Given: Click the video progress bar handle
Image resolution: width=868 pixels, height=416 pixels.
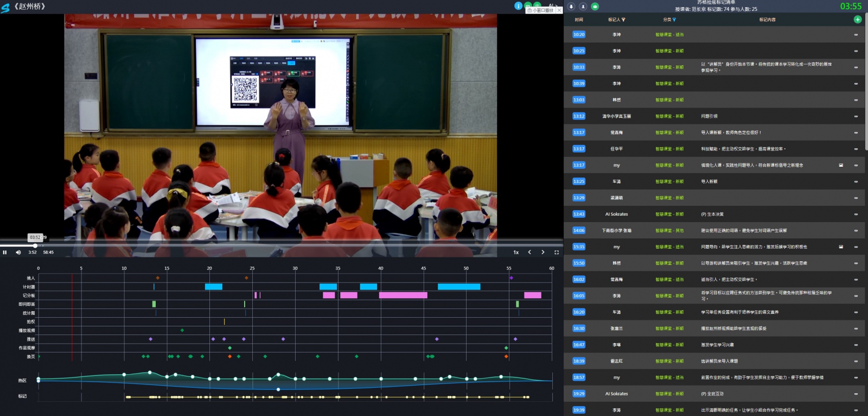Looking at the screenshot, I should point(35,245).
